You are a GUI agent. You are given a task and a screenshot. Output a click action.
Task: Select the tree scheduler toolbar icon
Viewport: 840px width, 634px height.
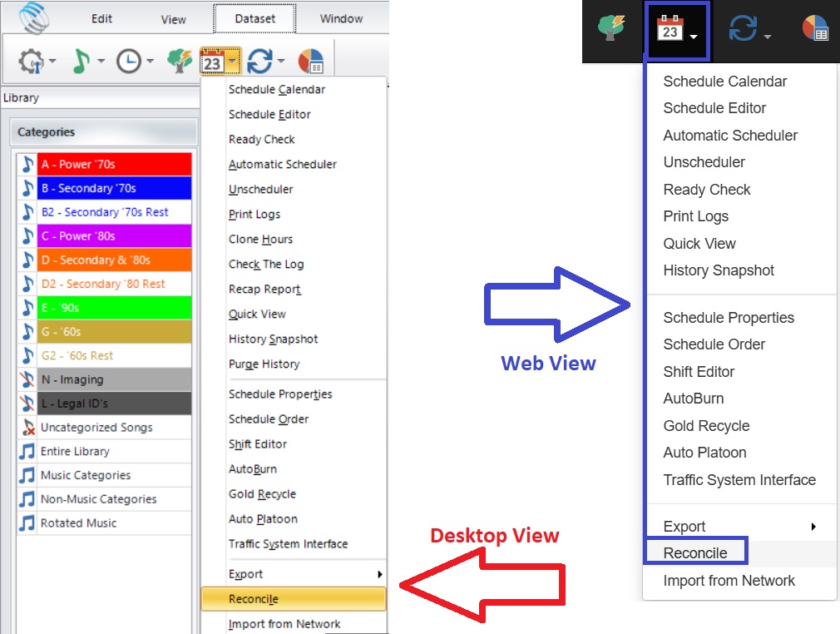point(180,60)
